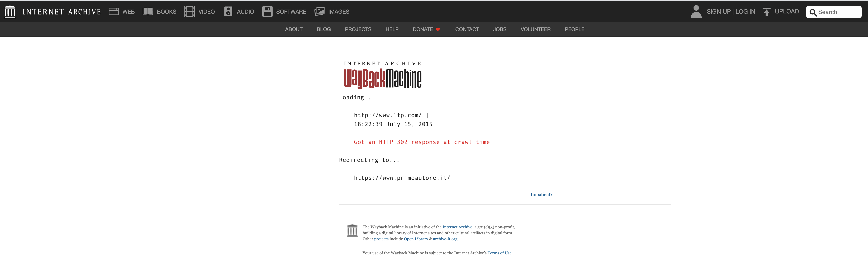Click the Impatient? link

pyautogui.click(x=541, y=194)
